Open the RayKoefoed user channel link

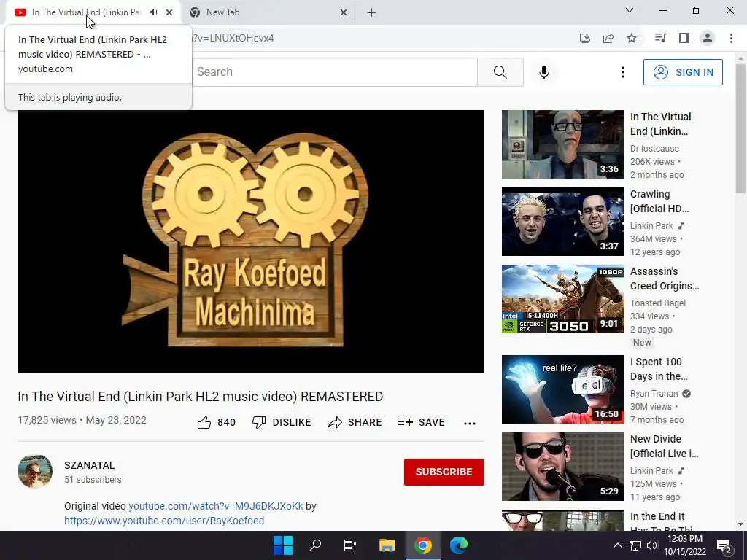point(164,521)
